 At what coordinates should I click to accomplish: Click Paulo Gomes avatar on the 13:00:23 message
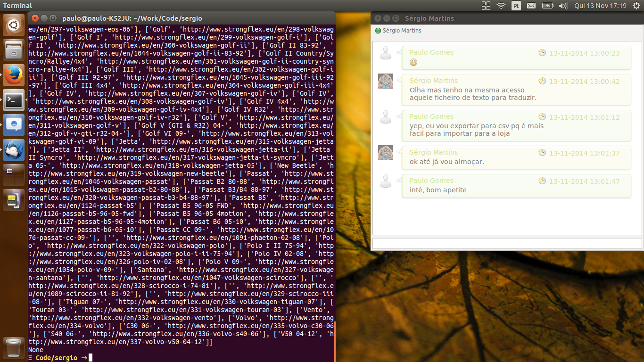click(x=386, y=53)
